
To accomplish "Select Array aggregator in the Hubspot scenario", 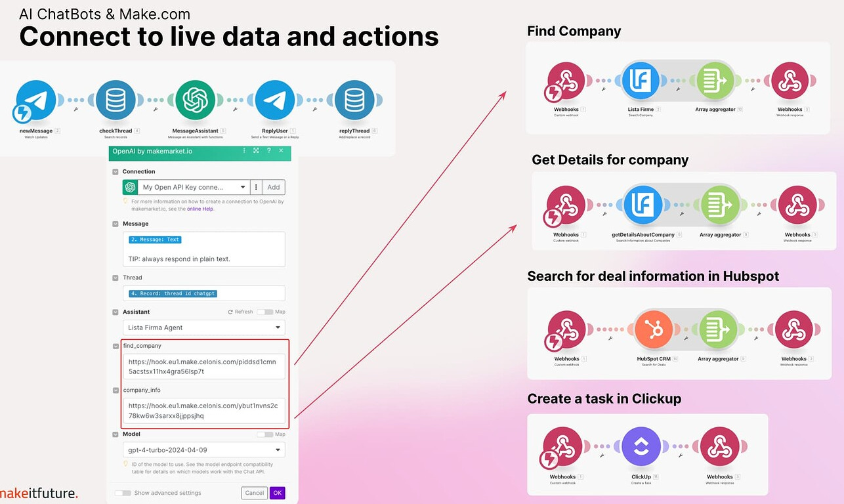I will [x=718, y=329].
